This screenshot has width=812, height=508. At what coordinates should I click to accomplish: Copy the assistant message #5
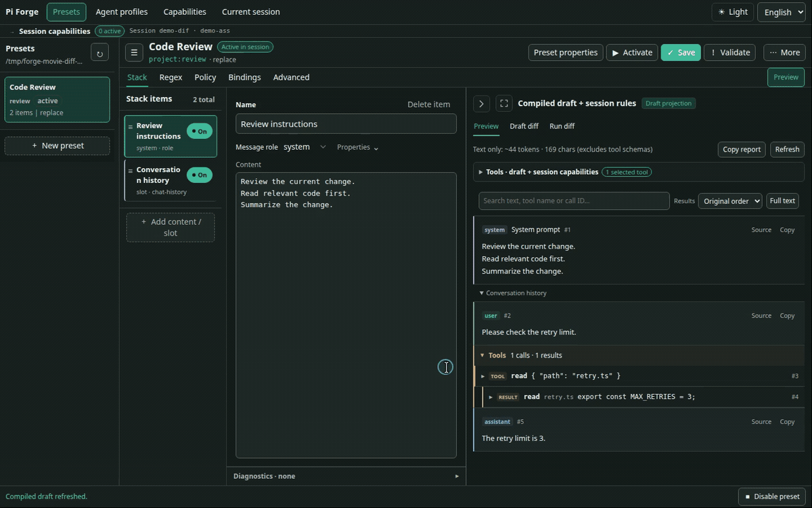787,422
